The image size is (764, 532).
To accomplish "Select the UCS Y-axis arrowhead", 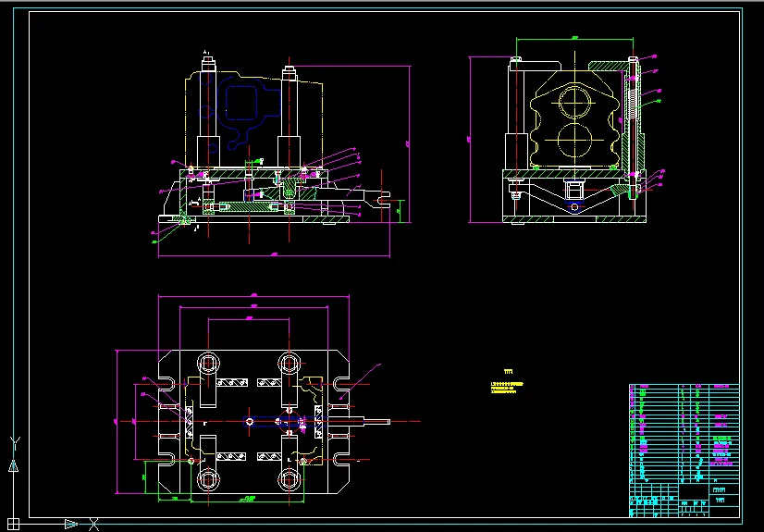I will click(14, 465).
